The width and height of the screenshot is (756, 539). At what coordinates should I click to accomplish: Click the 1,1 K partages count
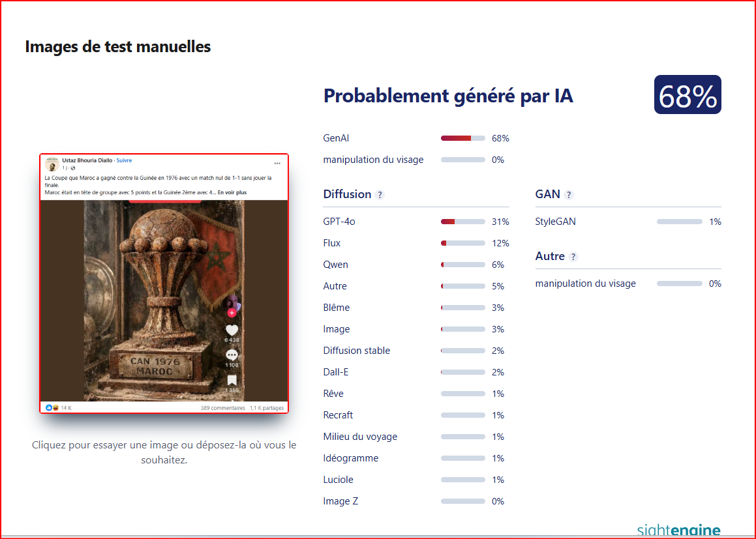(267, 408)
